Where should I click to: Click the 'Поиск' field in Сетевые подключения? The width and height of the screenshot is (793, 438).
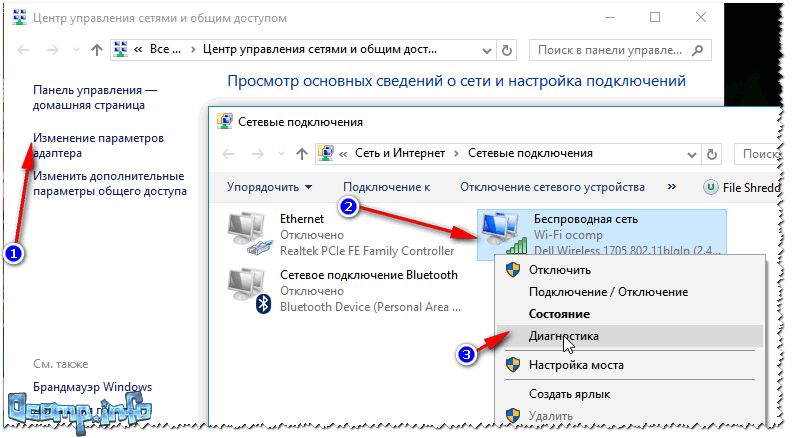tap(758, 154)
